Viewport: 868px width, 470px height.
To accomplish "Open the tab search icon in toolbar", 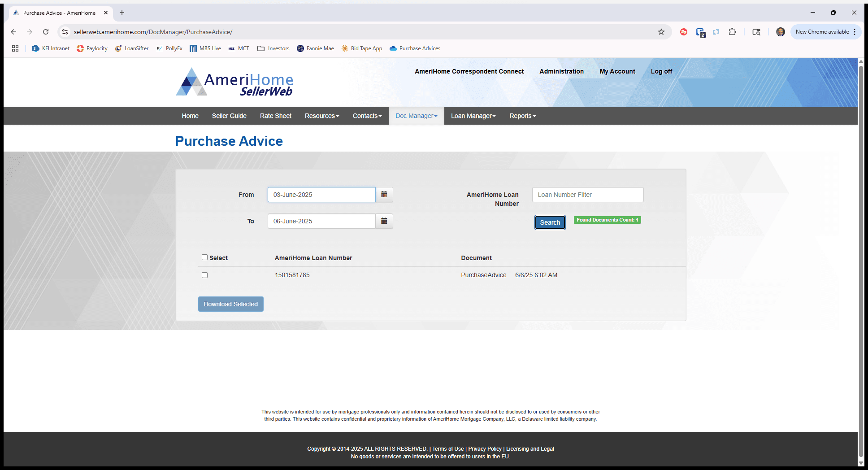I will [x=756, y=32].
